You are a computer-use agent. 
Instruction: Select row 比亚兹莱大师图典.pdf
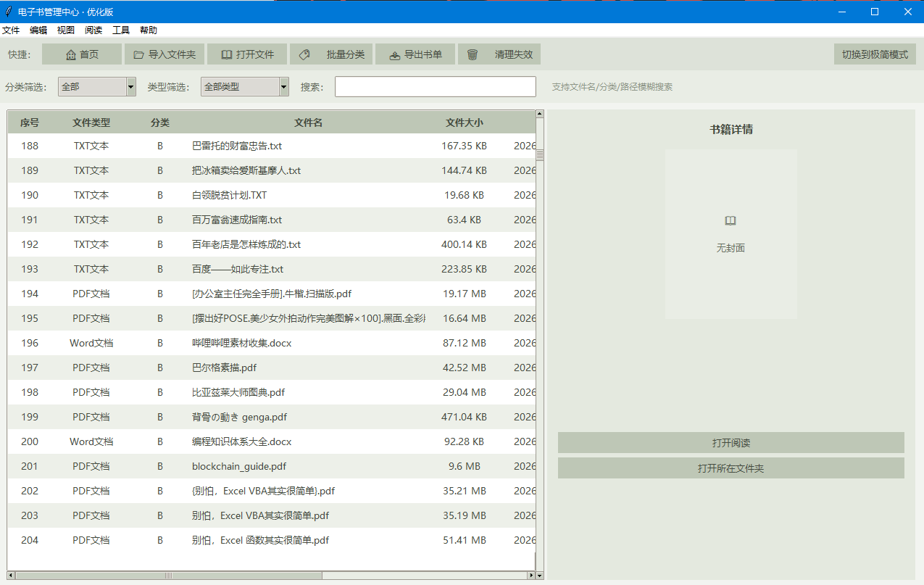(x=272, y=392)
